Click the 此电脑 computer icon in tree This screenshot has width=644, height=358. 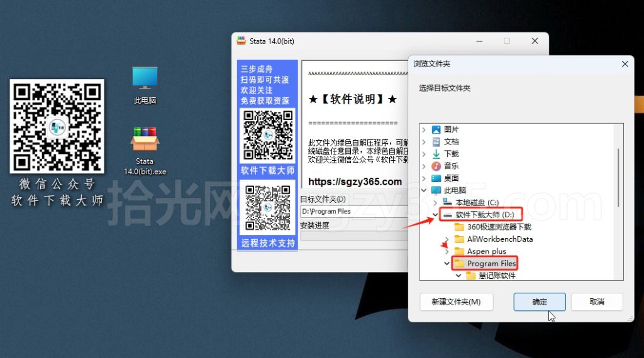pos(436,190)
